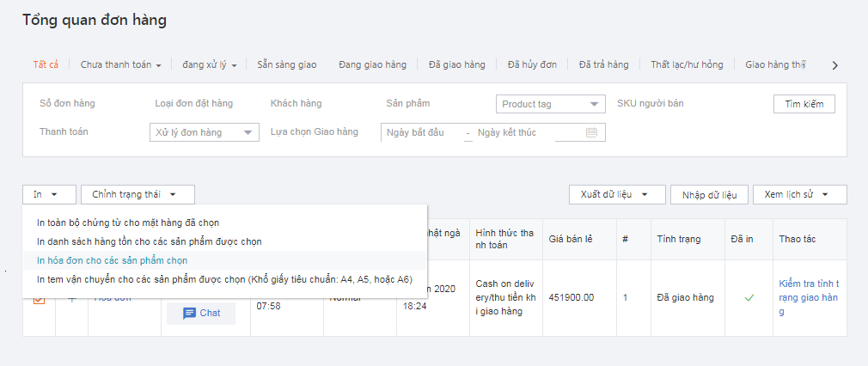Open the Xem lịch sử dropdown

click(799, 195)
